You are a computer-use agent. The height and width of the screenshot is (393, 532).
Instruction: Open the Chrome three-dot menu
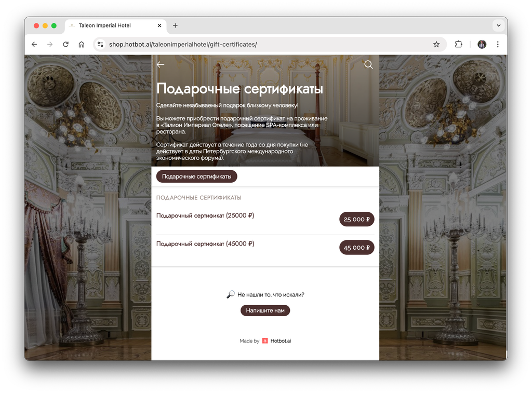[x=498, y=45]
